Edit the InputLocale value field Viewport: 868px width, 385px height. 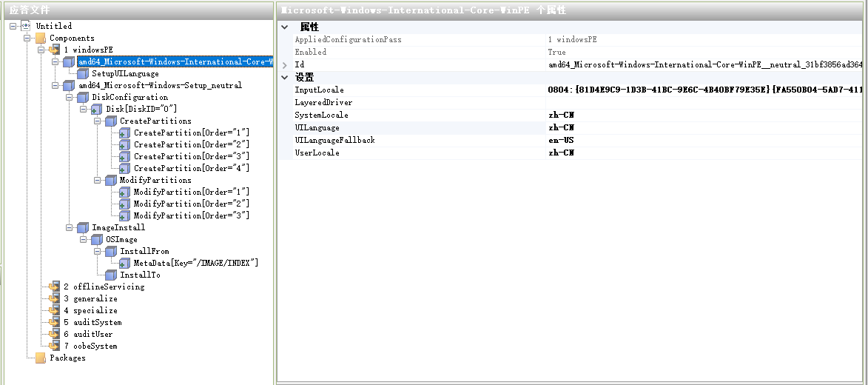pos(704,90)
